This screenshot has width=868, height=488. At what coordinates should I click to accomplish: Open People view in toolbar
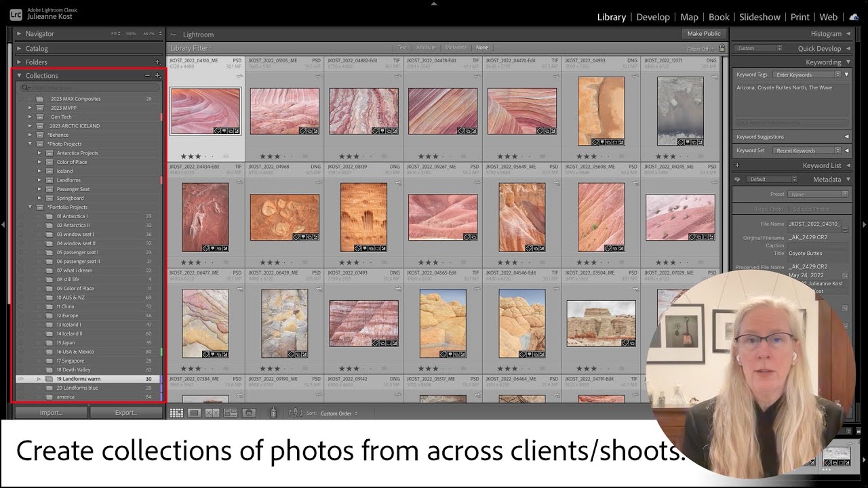[x=249, y=413]
